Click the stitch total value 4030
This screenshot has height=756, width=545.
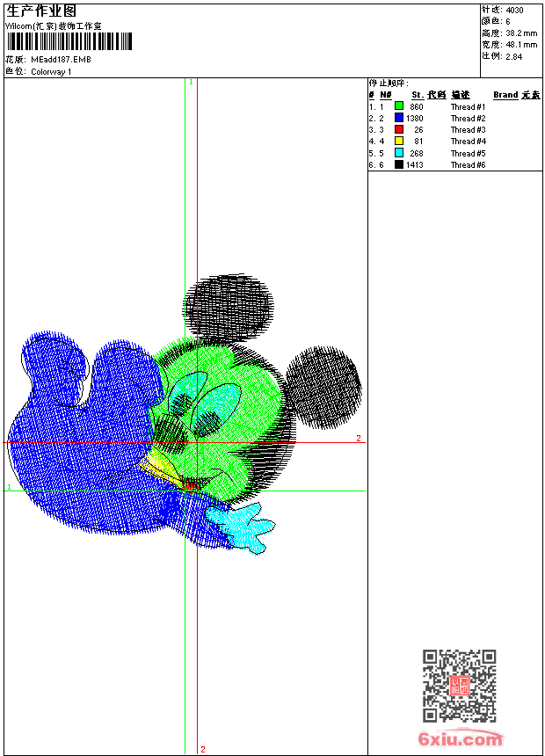tap(514, 11)
